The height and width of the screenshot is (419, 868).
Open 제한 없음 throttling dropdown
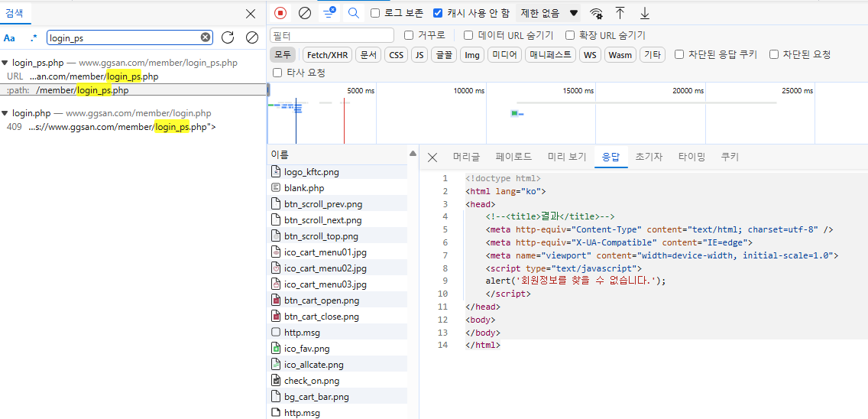(549, 13)
